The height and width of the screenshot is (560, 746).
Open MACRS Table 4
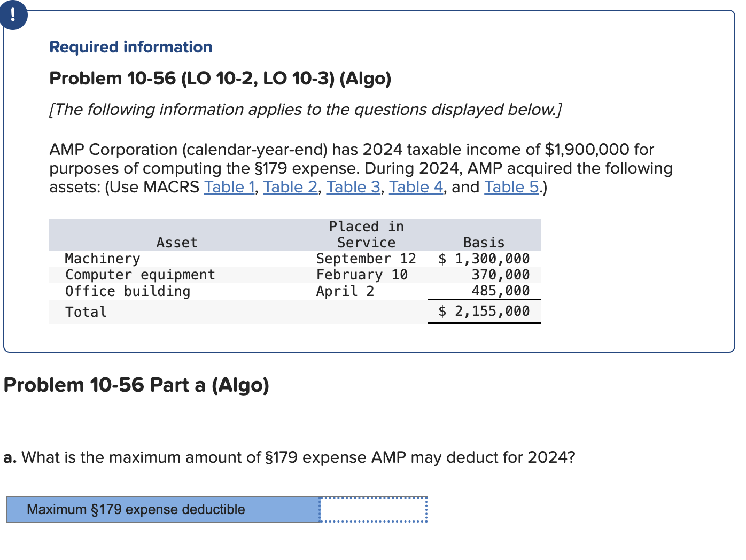coord(415,187)
